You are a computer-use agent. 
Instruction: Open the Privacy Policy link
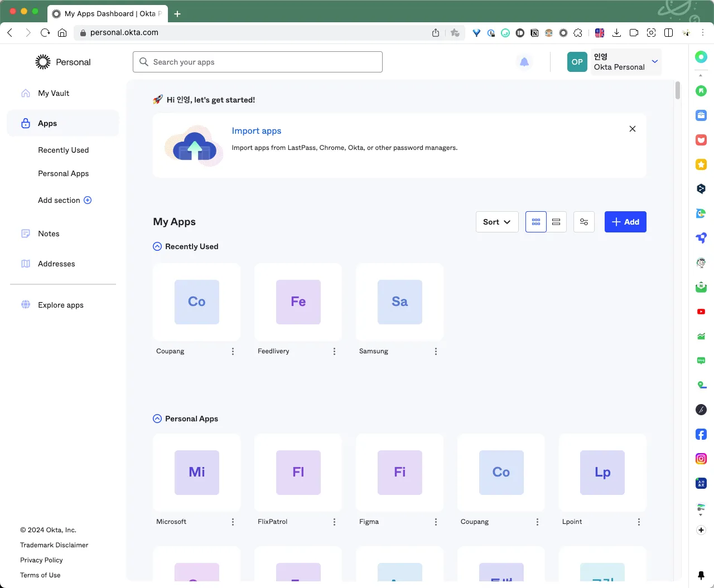(x=41, y=560)
